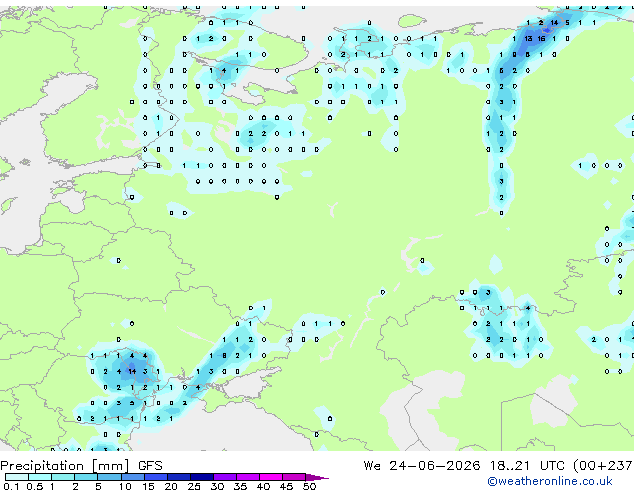Click the over-50 mm legend arrow tip
Image resolution: width=634 pixels, height=490 pixels.
click(317, 477)
